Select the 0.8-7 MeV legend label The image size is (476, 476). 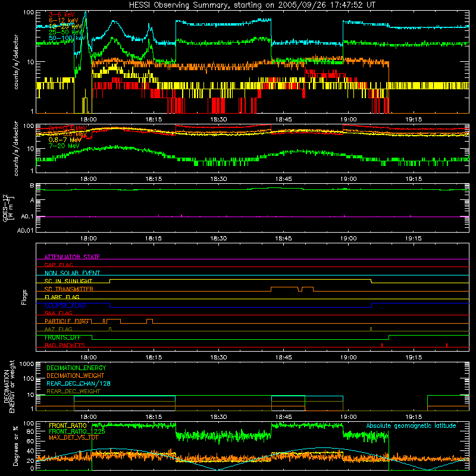tap(65, 140)
